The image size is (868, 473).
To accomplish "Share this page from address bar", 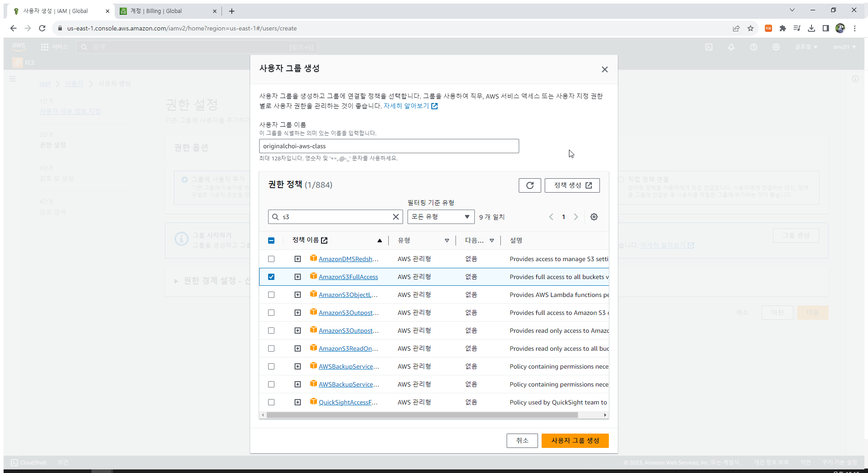I will click(x=736, y=28).
